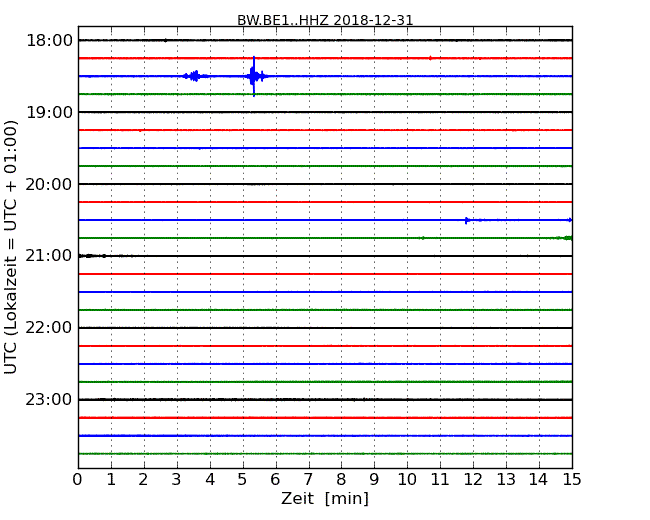Click the red blip near minute 10.7 at 18:15
The width and height of the screenshot is (650, 520).
pos(430,58)
